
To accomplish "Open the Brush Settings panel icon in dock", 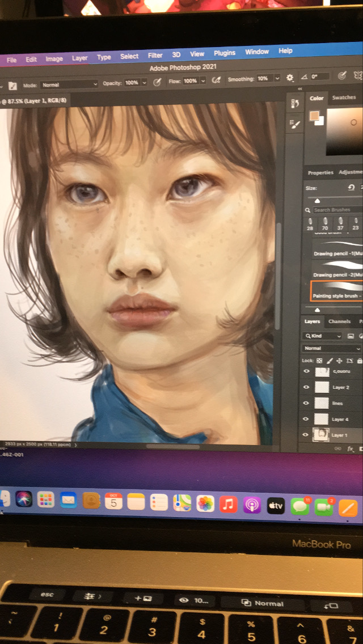I will [x=294, y=125].
